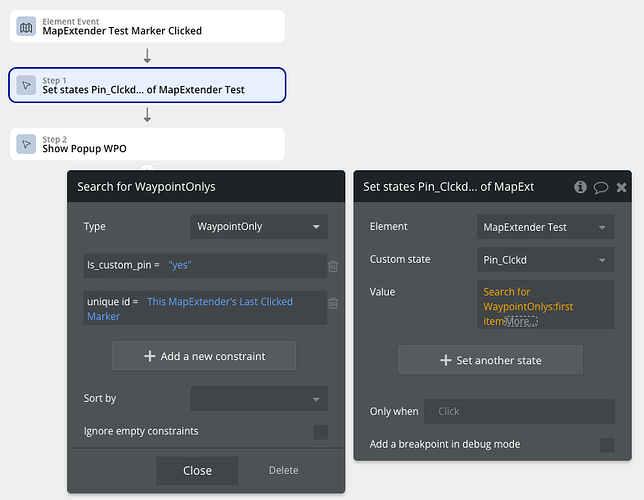The width and height of the screenshot is (644, 500).
Task: Toggle Add a breakpoint in debug mode checkbox
Action: click(607, 445)
